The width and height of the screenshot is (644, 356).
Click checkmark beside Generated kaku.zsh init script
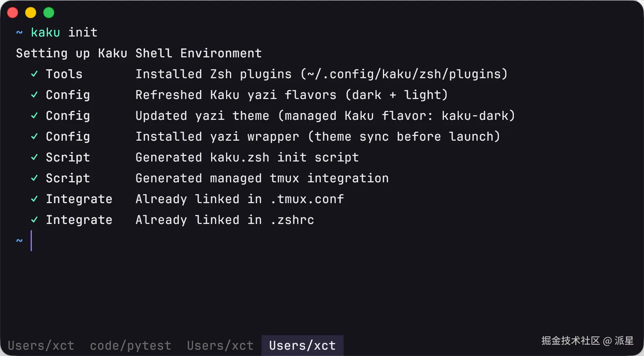click(x=35, y=157)
